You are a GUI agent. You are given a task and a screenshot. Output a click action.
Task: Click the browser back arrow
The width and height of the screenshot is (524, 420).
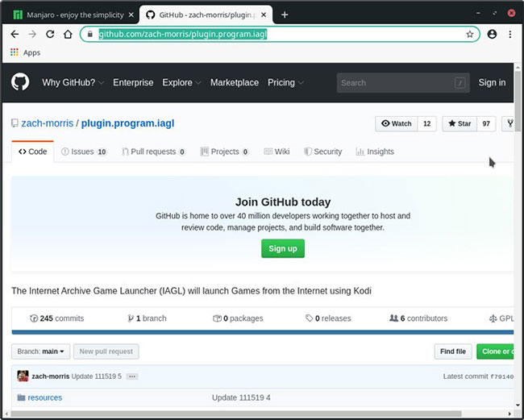15,34
